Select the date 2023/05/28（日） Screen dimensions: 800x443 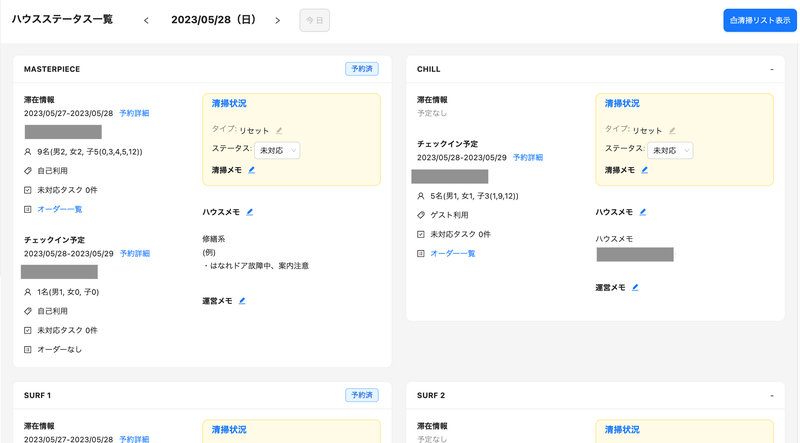point(214,20)
